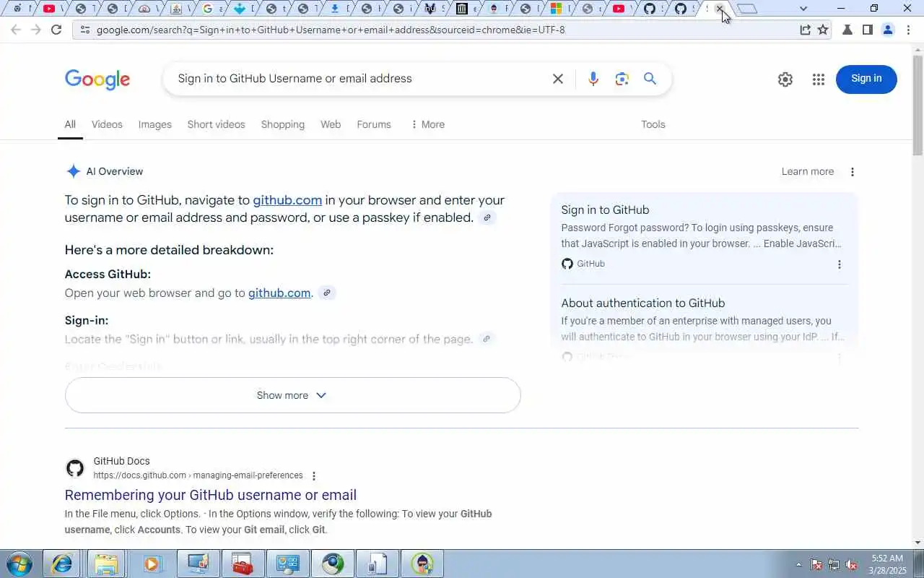
Task: Switch to Forums tab
Action: (374, 124)
